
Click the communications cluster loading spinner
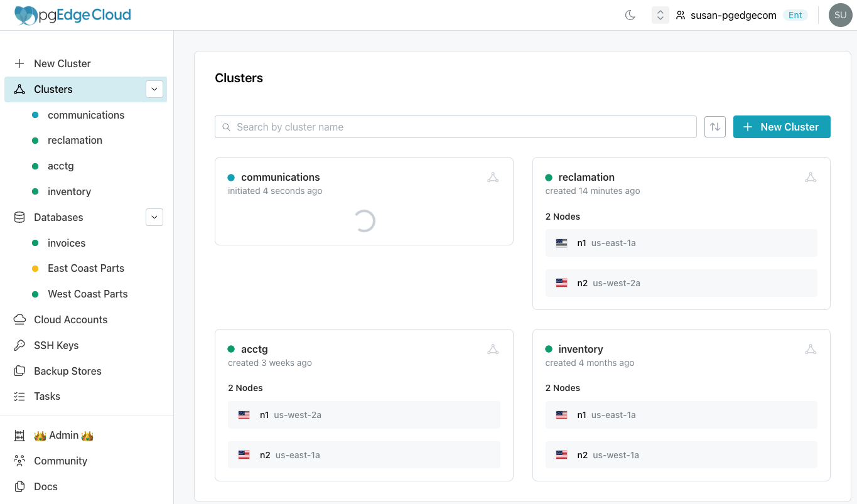[x=364, y=222]
